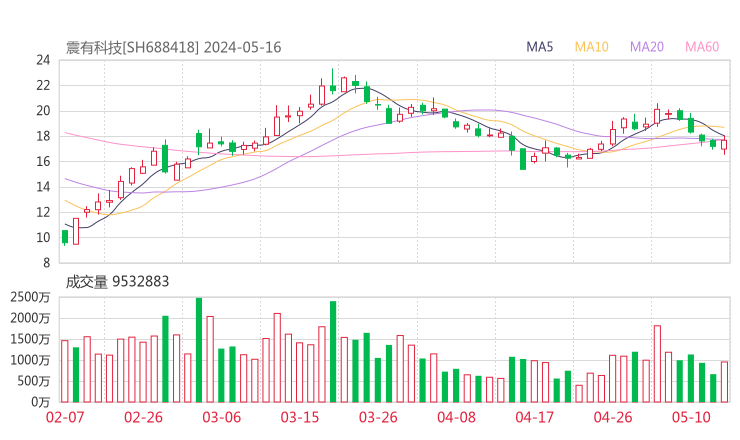
Task: Click the 24 price axis label
Action: click(42, 60)
